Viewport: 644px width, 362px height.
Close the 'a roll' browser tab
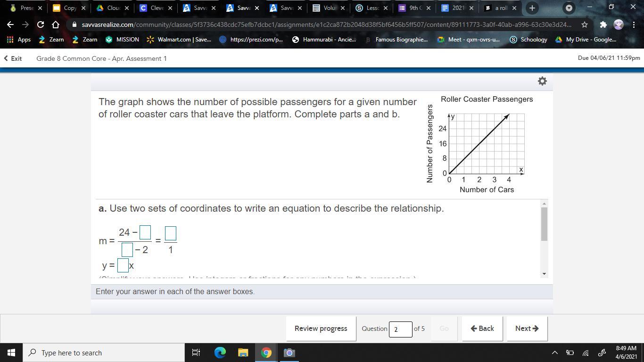tap(514, 8)
